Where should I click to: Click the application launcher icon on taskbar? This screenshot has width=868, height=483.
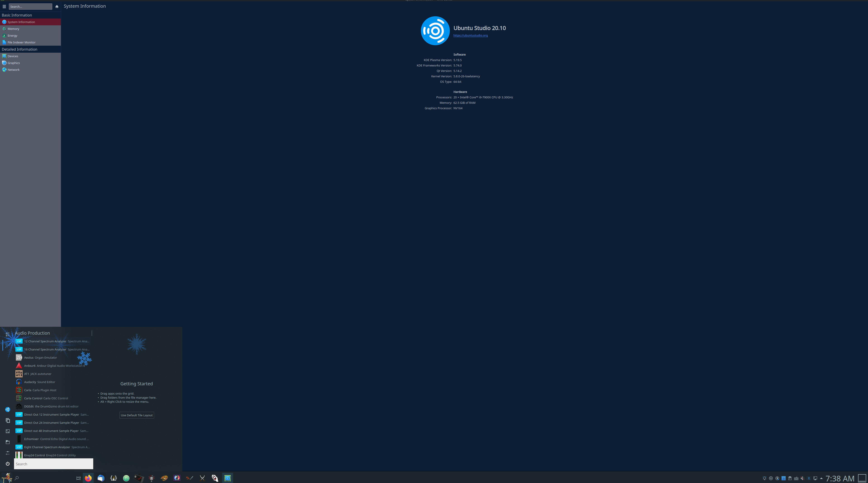tap(7, 478)
